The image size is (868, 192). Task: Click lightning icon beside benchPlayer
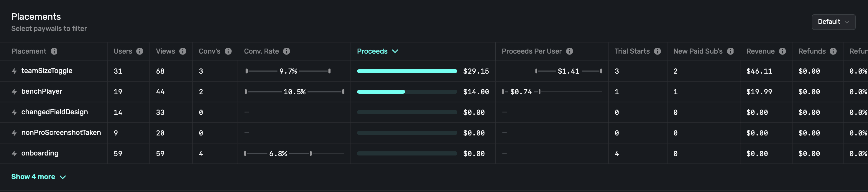pyautogui.click(x=14, y=92)
